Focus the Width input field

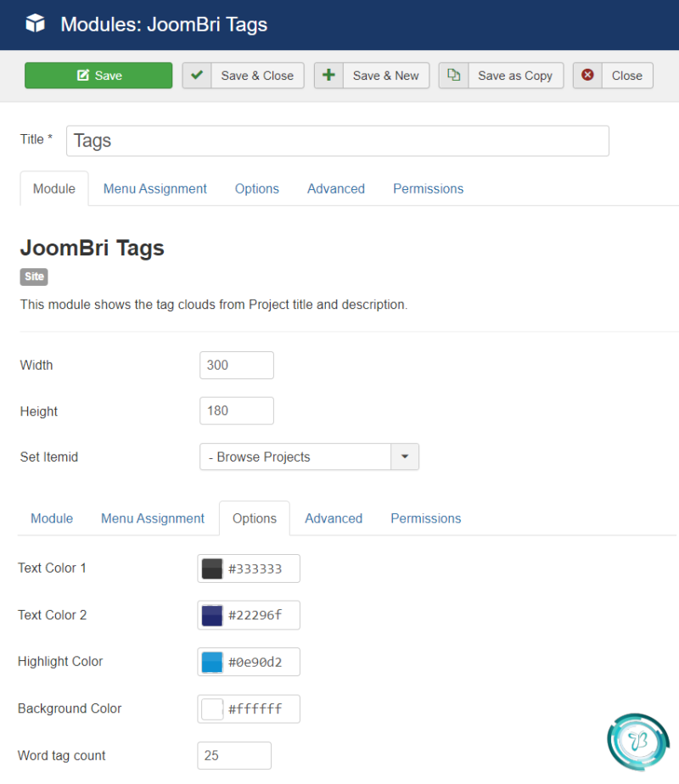237,365
